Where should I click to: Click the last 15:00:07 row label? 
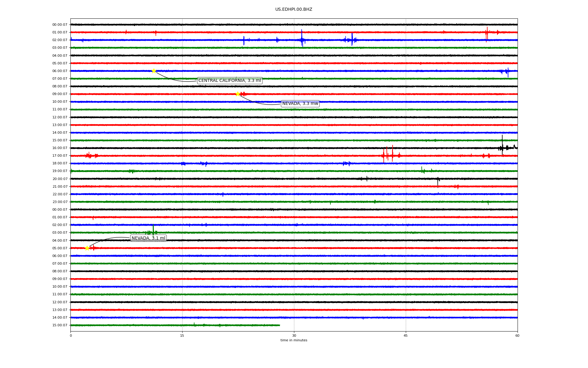(60, 325)
